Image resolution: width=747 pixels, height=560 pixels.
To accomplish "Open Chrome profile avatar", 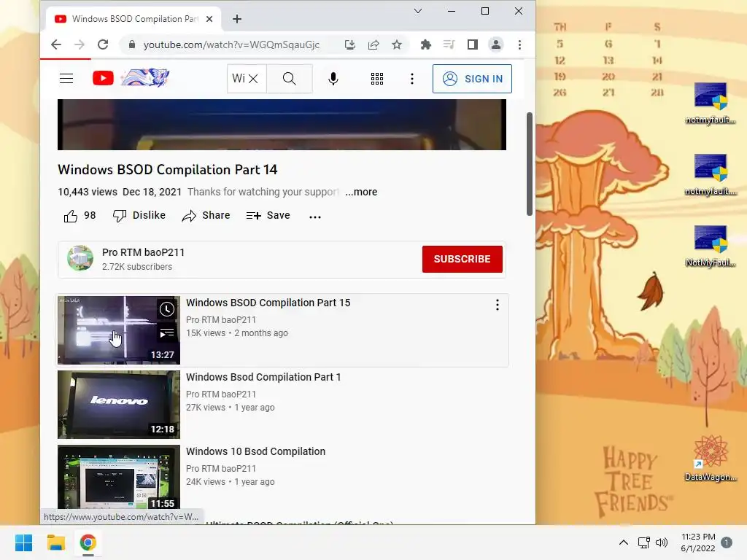I will pos(496,44).
